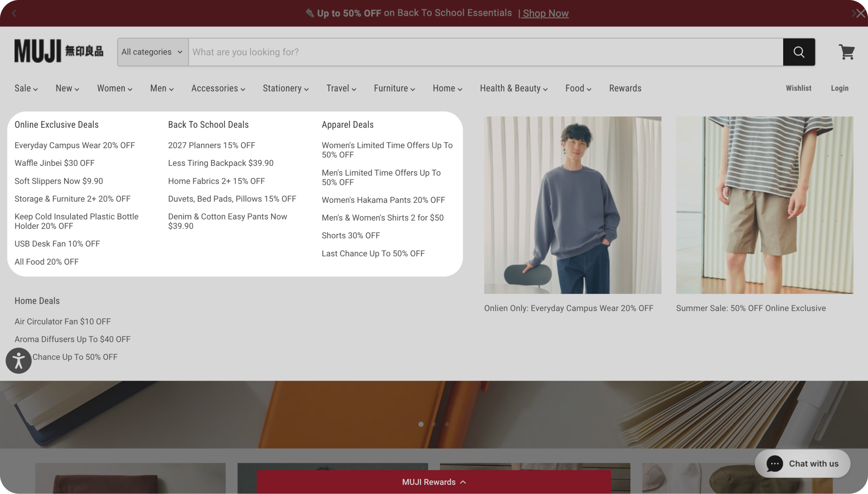Viewport: 868px width, 494px height.
Task: Click the blue sweatshirt promo image
Action: pyautogui.click(x=573, y=205)
